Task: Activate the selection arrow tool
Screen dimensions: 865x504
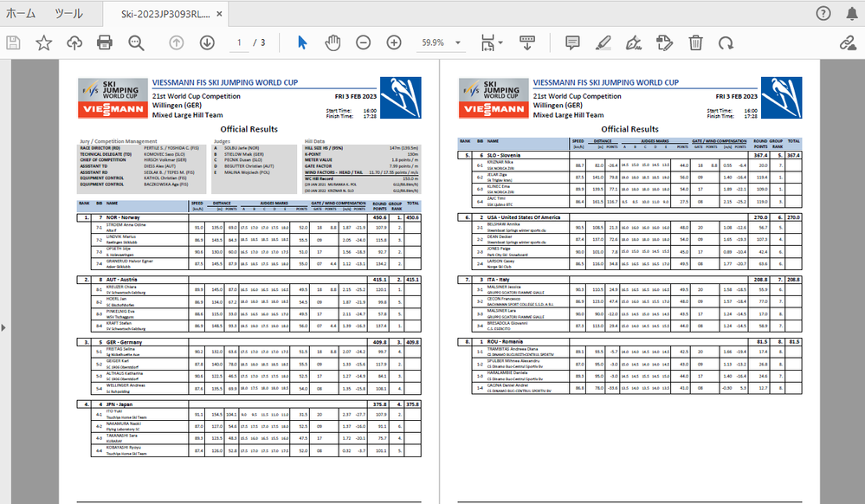Action: tap(302, 42)
